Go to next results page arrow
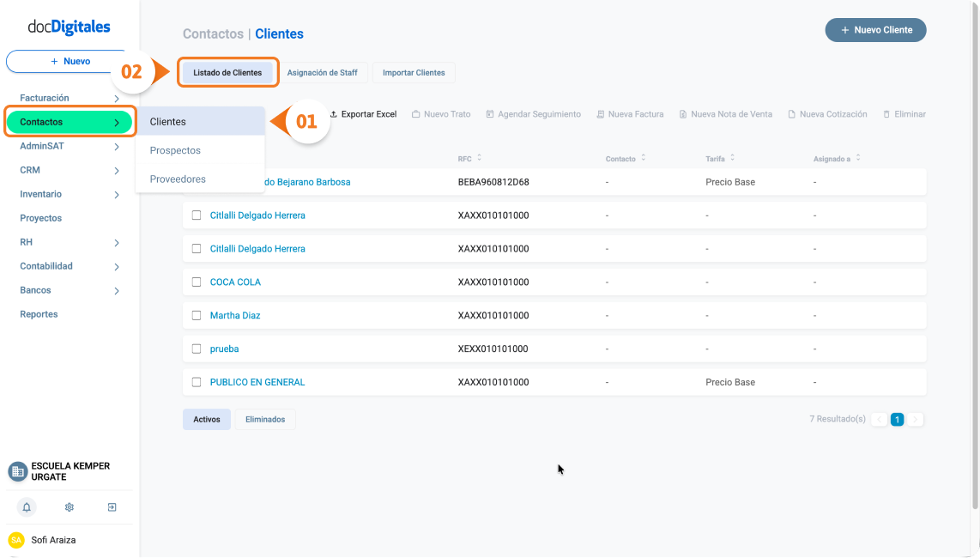980x558 pixels. (916, 420)
